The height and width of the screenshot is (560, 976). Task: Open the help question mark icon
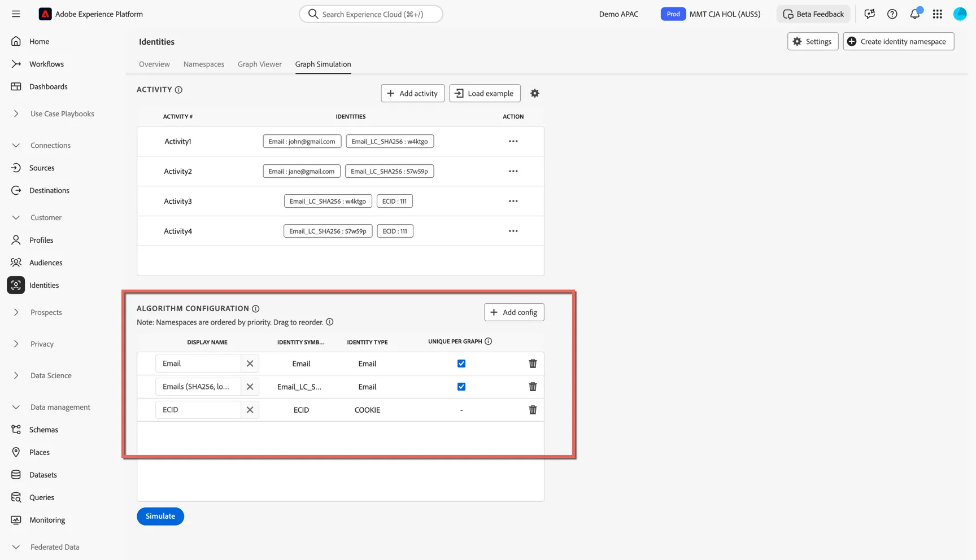pyautogui.click(x=892, y=14)
